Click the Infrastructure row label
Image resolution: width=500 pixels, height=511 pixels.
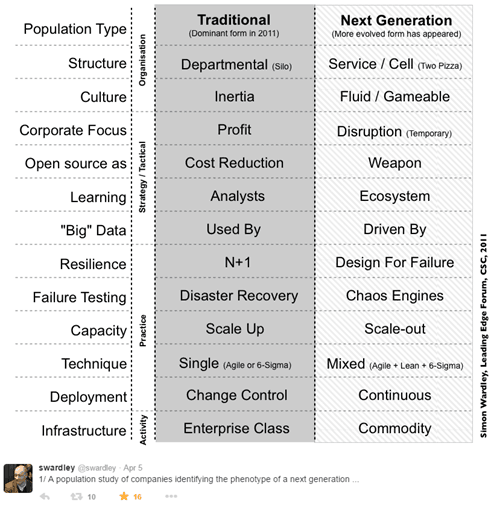(x=84, y=431)
